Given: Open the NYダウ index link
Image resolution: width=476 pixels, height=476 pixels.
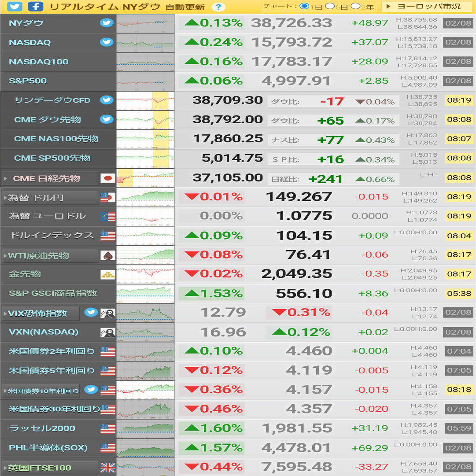Looking at the screenshot, I should [26, 23].
